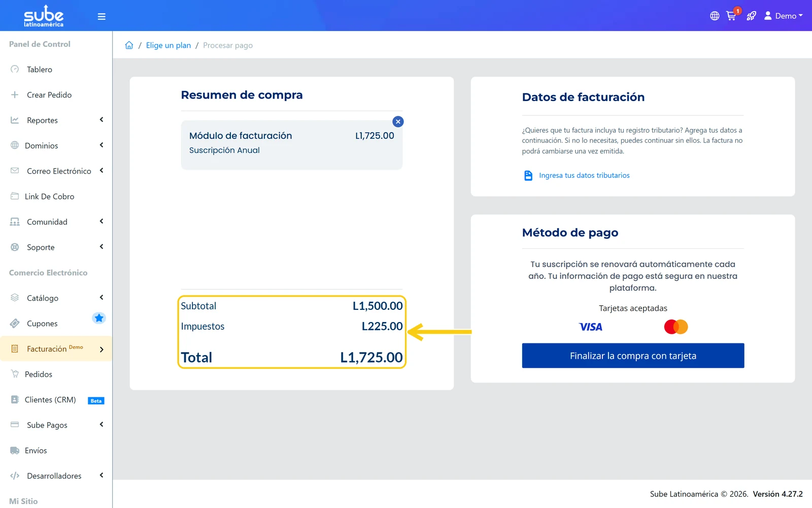The image size is (812, 508).
Task: Remove Módulo de facturación from cart
Action: coord(398,121)
